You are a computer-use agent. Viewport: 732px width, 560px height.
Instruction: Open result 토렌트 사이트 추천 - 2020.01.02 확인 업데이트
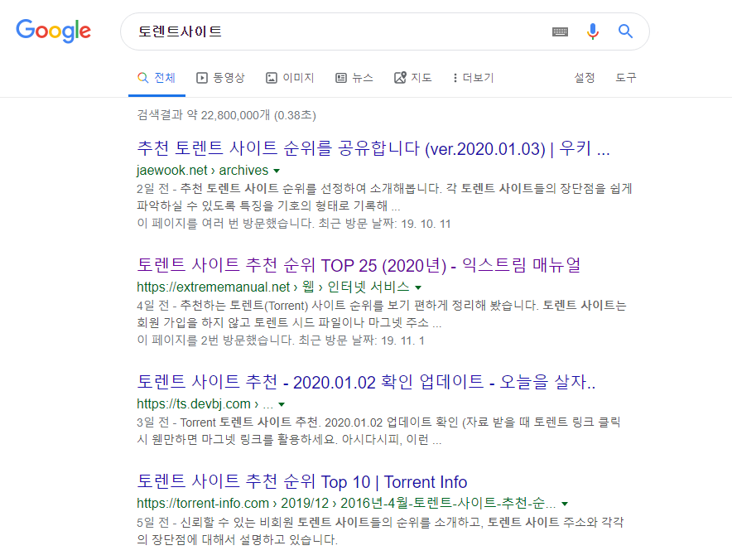366,382
